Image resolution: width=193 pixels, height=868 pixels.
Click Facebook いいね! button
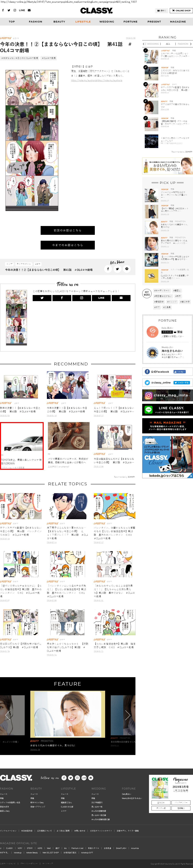(x=179, y=372)
